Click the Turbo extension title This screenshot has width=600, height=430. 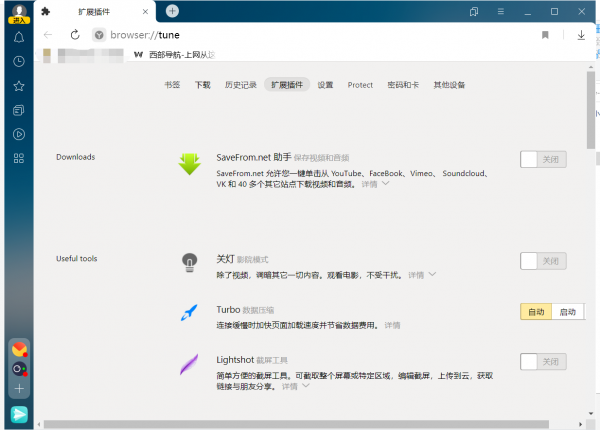coord(228,309)
